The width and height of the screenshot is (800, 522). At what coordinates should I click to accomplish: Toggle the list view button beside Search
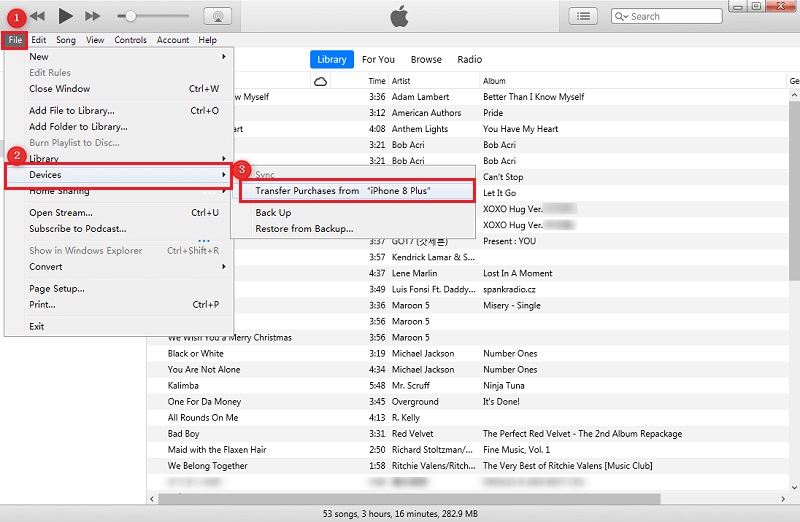[x=583, y=16]
